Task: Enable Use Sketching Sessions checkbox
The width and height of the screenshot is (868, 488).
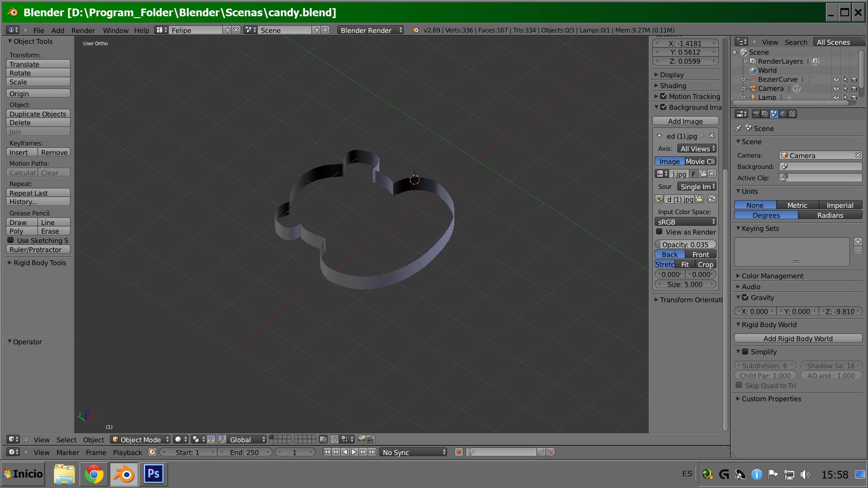Action: (x=10, y=240)
